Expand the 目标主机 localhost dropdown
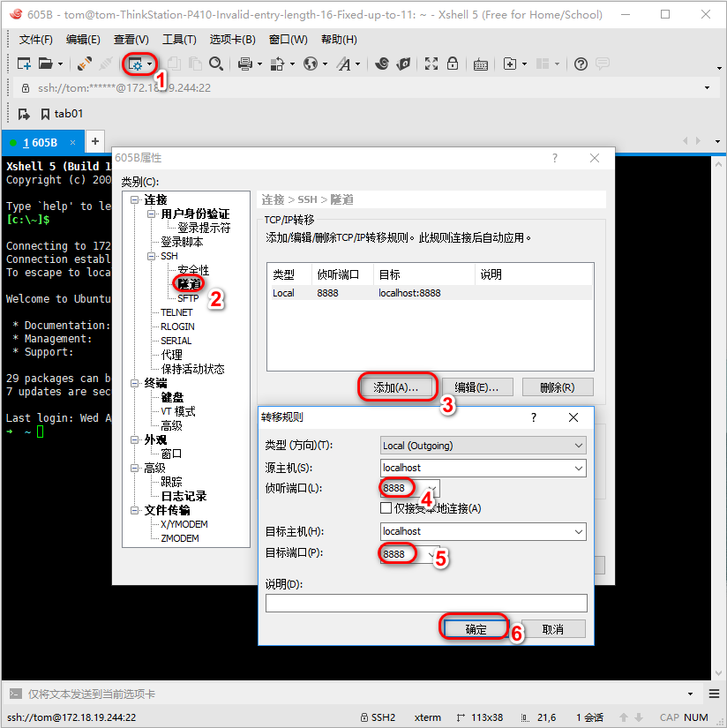The image size is (727, 728). 578,531
